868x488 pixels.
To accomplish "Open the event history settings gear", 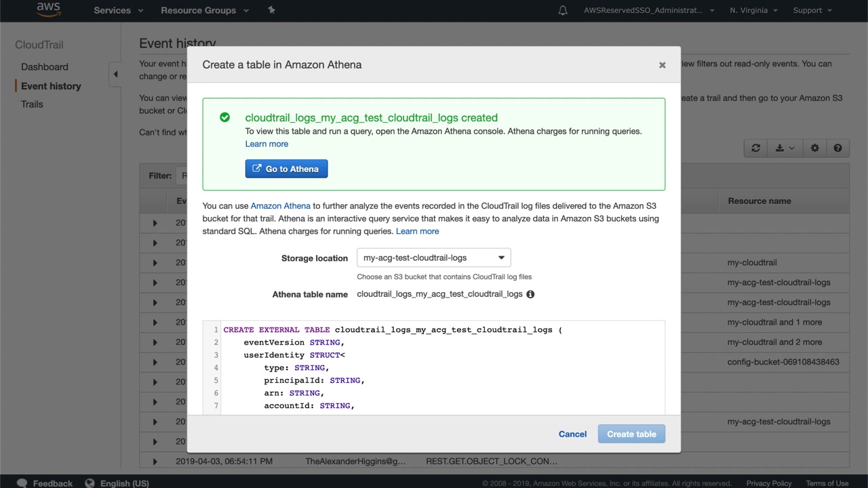I will (x=814, y=148).
